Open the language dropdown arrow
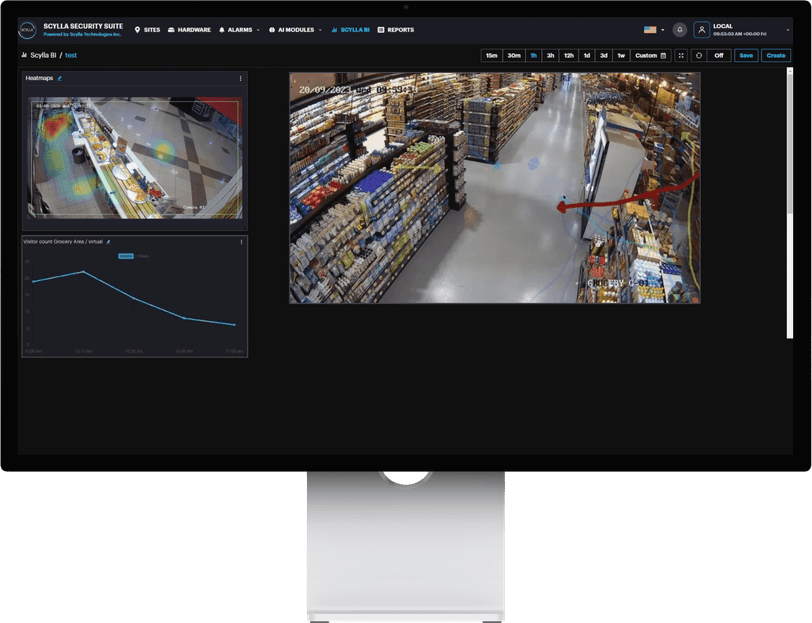 663,30
